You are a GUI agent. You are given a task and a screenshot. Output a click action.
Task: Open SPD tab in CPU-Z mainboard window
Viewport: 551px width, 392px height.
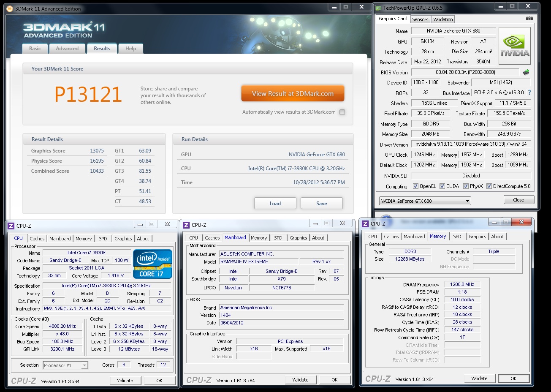tap(278, 238)
